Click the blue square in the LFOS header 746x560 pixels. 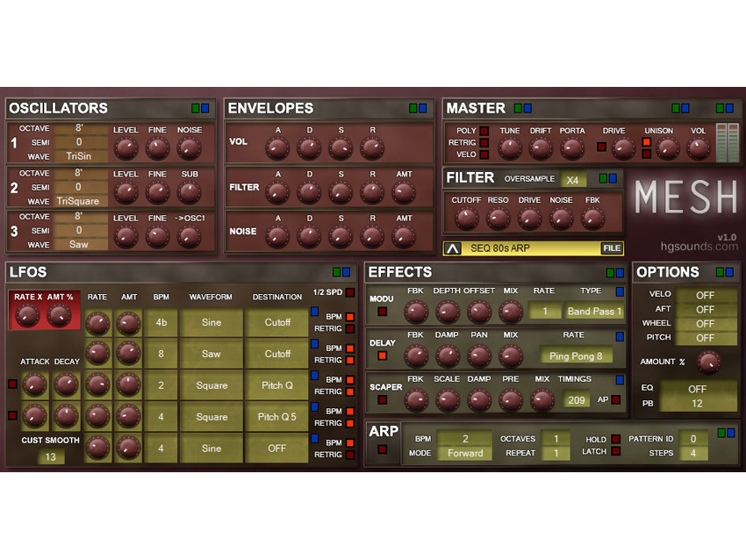347,272
